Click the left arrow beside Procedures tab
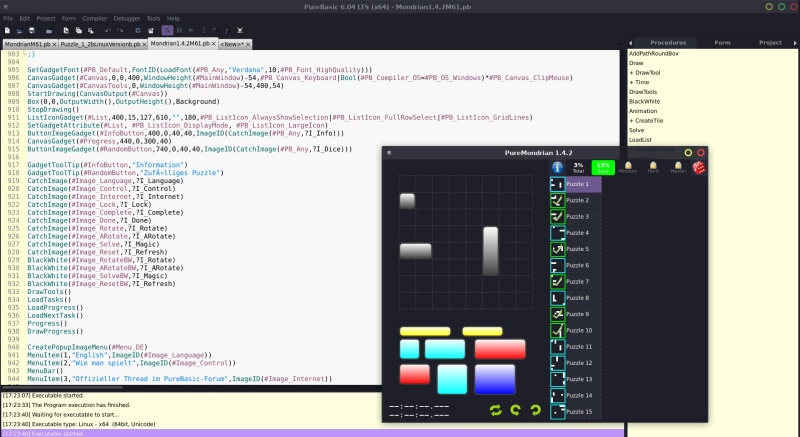The image size is (800, 437). (x=631, y=43)
